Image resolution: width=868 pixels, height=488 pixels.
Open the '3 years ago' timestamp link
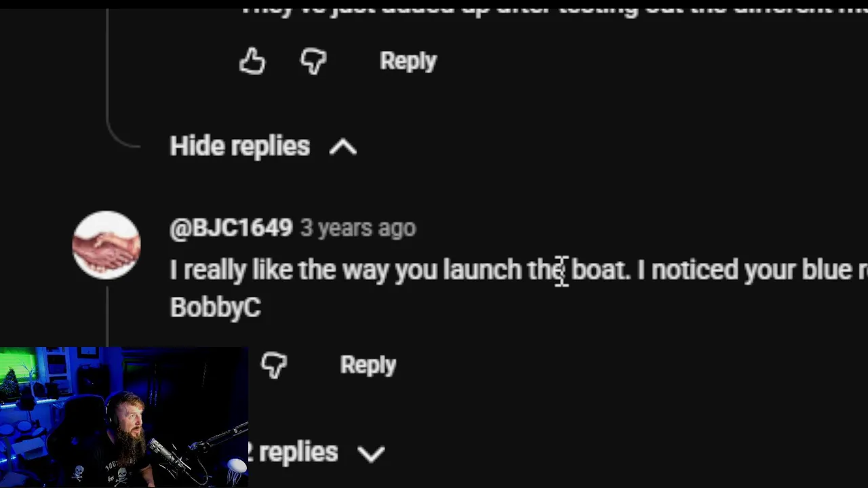[358, 228]
